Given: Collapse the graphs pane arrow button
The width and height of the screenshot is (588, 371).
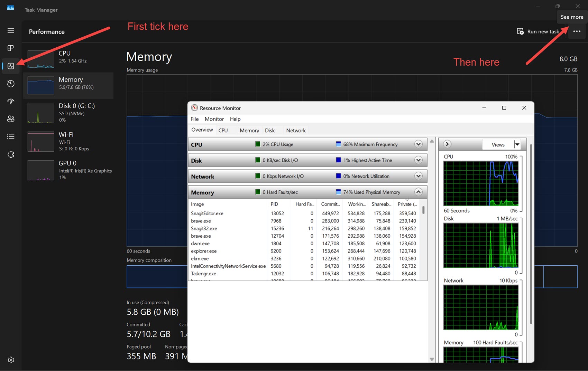Looking at the screenshot, I should pos(447,144).
